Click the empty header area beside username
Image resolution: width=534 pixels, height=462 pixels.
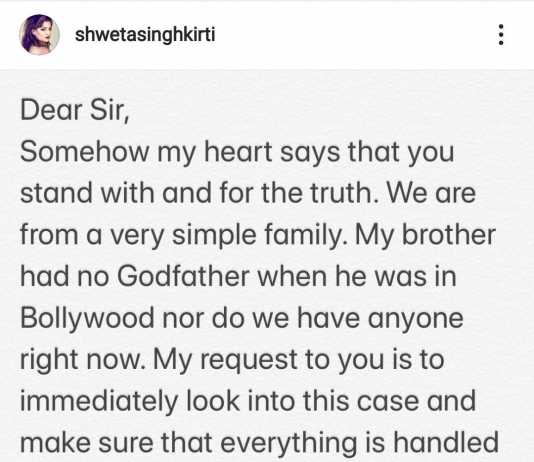click(x=354, y=34)
